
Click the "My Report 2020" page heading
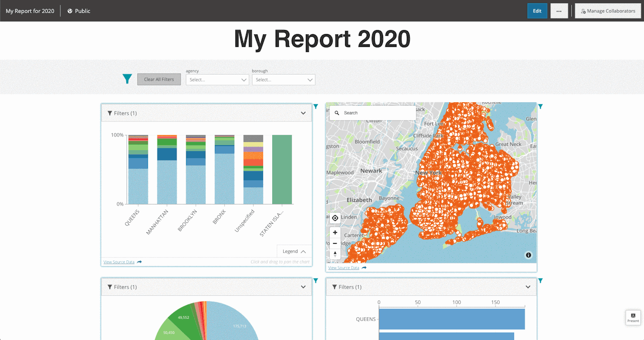tap(322, 39)
